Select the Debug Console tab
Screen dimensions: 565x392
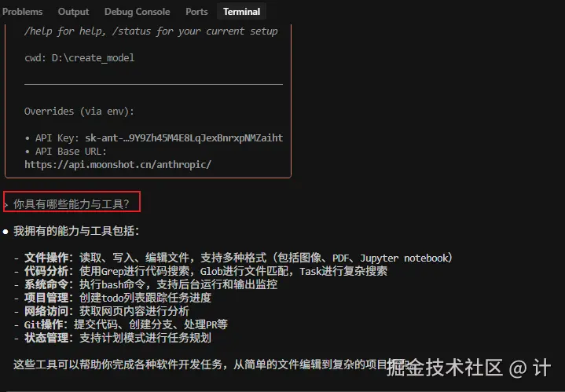[137, 12]
